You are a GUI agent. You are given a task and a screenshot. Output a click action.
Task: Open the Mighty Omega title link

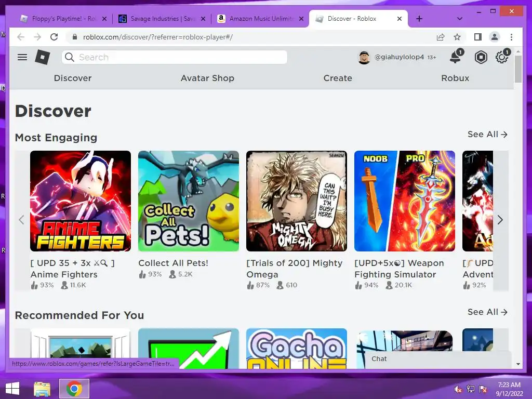click(294, 269)
